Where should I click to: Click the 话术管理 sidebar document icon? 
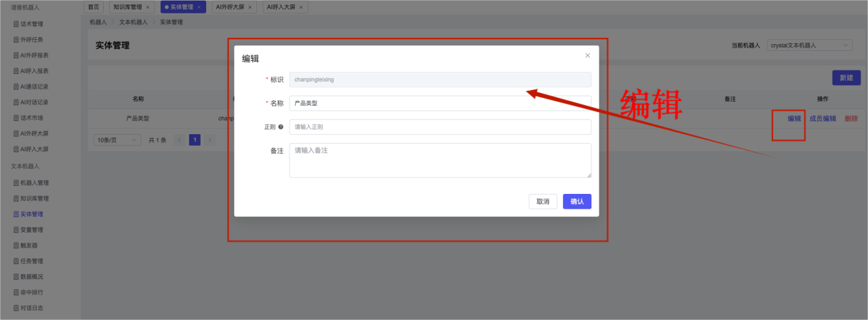pyautogui.click(x=16, y=24)
